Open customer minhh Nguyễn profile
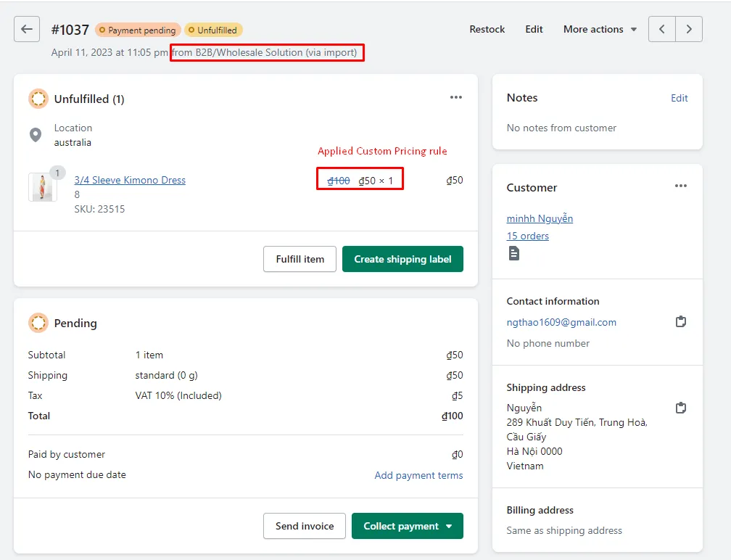The image size is (731, 560). (540, 218)
